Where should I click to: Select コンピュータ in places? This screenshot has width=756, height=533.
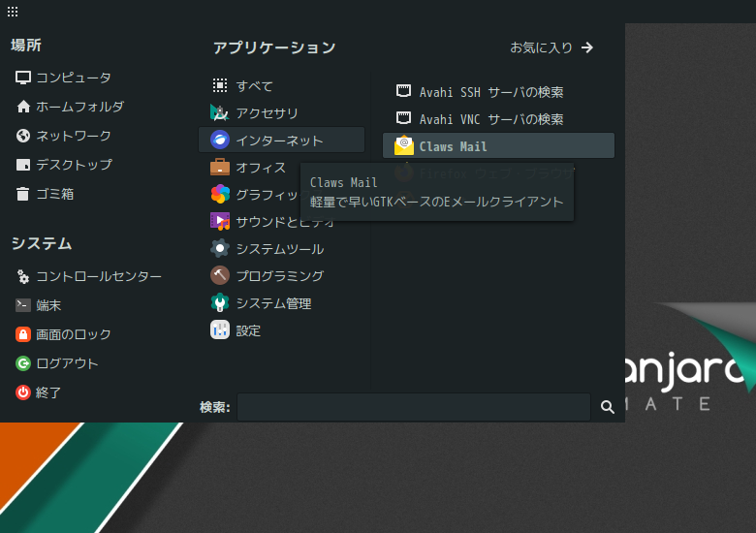coord(74,78)
